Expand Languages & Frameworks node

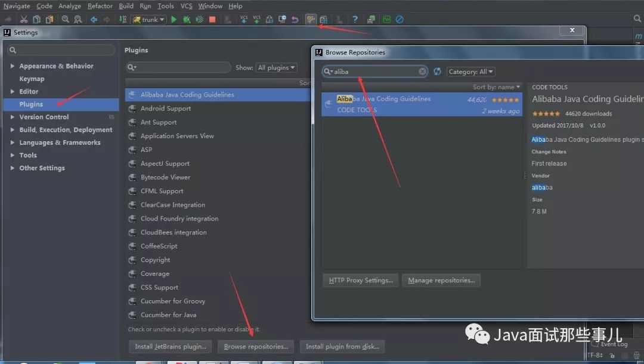point(13,142)
